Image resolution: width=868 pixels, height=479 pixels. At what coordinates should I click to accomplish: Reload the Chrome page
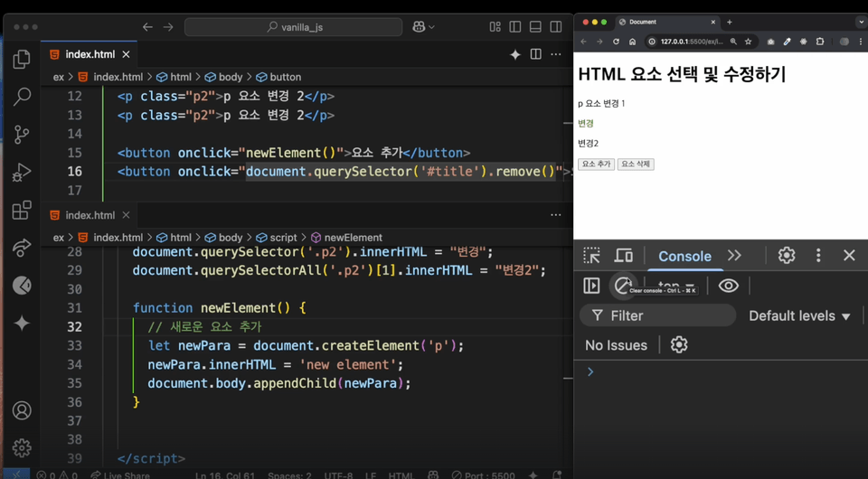tap(616, 42)
